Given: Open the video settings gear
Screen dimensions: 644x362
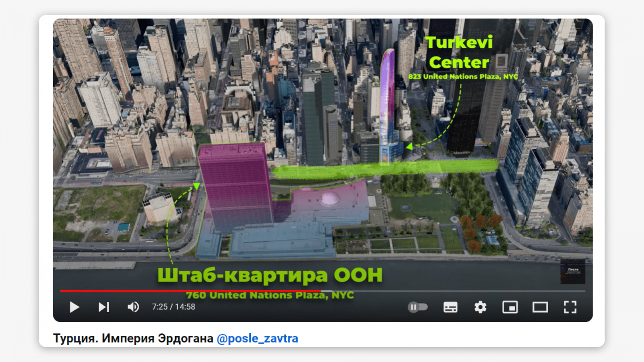Looking at the screenshot, I should click(480, 307).
